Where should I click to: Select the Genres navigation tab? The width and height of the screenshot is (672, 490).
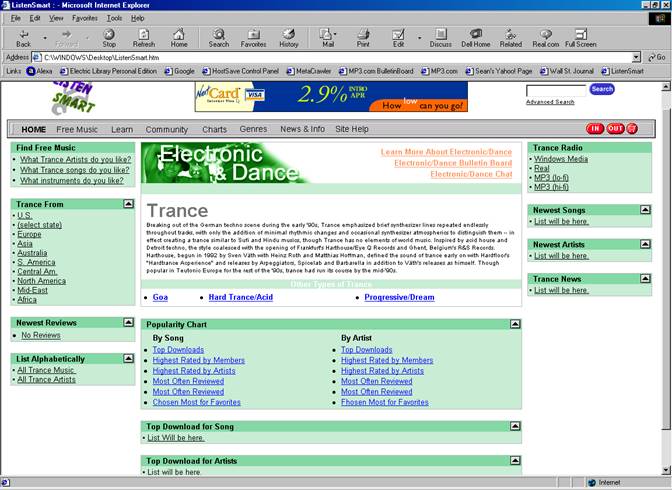pos(253,129)
